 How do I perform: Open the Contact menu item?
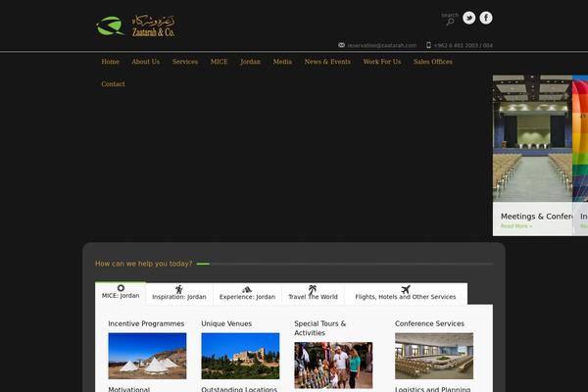pyautogui.click(x=114, y=83)
